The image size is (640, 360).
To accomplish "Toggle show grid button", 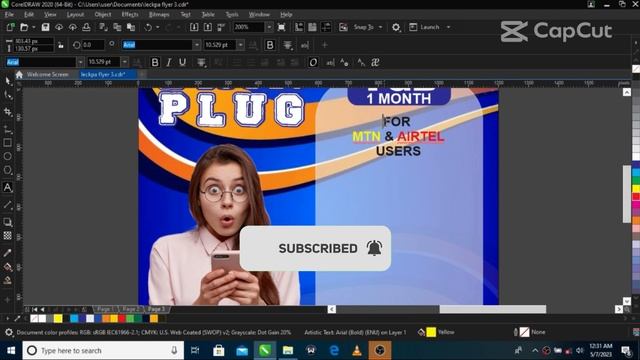I will 312,27.
